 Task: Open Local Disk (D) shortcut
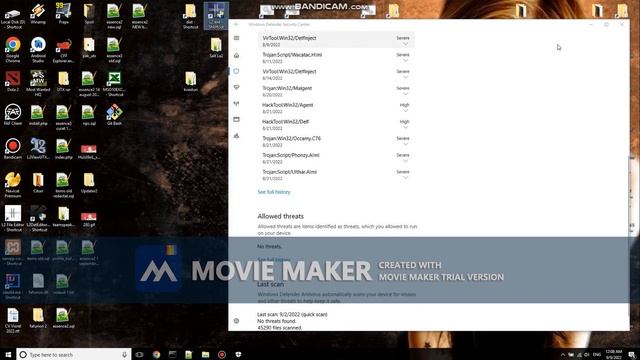click(13, 16)
